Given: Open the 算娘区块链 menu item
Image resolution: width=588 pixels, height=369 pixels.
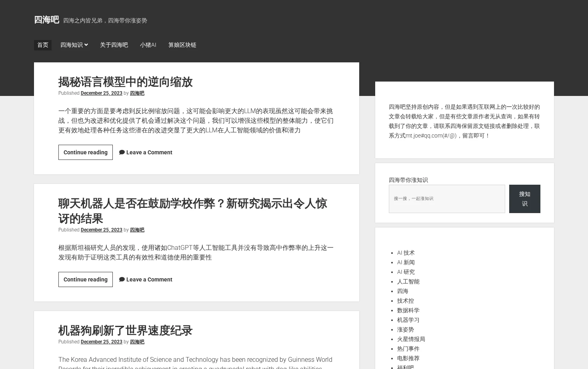Looking at the screenshot, I should pos(182,45).
